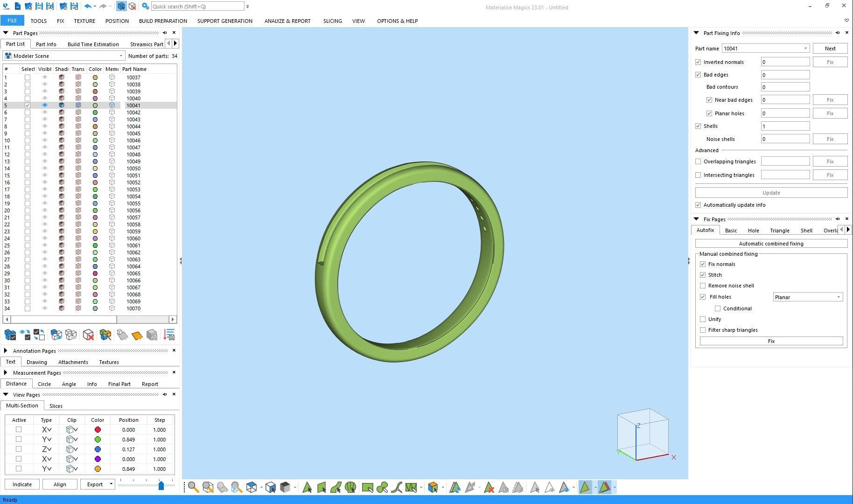Switch to the Part Info tab

coord(46,44)
